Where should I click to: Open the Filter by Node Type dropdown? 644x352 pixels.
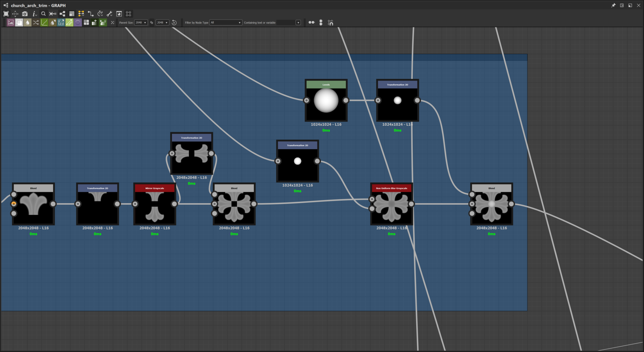tap(226, 23)
